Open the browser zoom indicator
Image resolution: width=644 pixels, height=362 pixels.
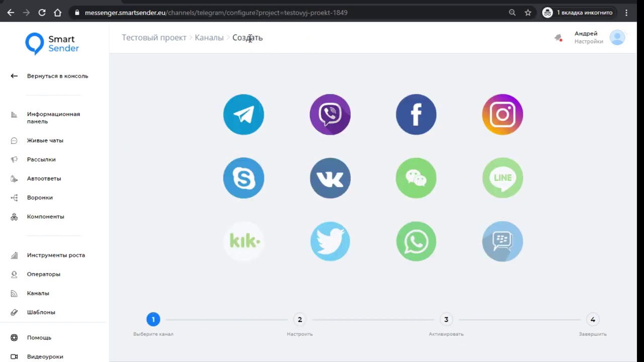point(512,13)
